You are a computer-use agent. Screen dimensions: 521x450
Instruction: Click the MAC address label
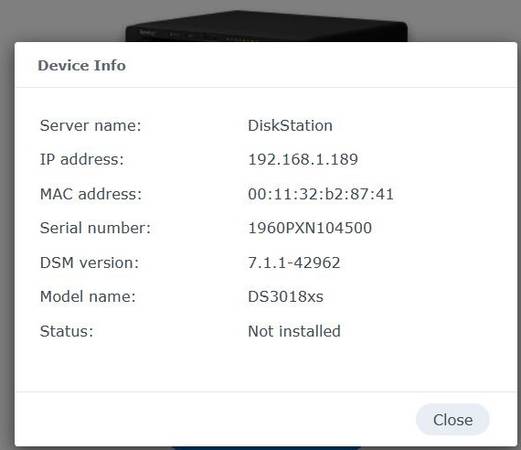point(91,194)
